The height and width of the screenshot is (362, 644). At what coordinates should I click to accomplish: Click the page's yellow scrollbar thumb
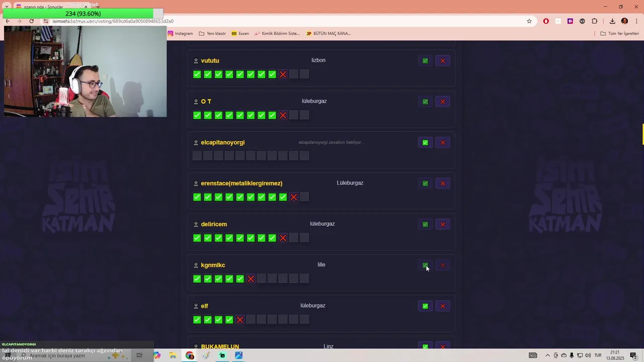643,133
